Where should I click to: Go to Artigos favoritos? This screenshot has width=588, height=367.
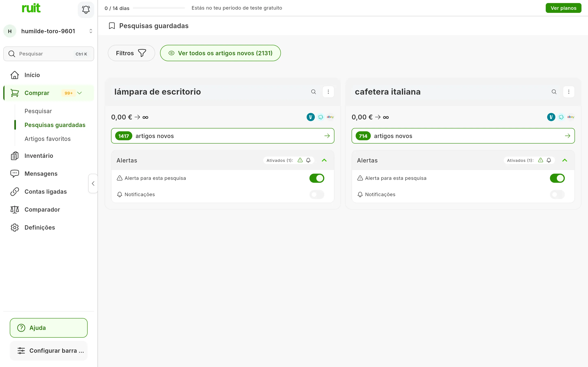pos(48,139)
